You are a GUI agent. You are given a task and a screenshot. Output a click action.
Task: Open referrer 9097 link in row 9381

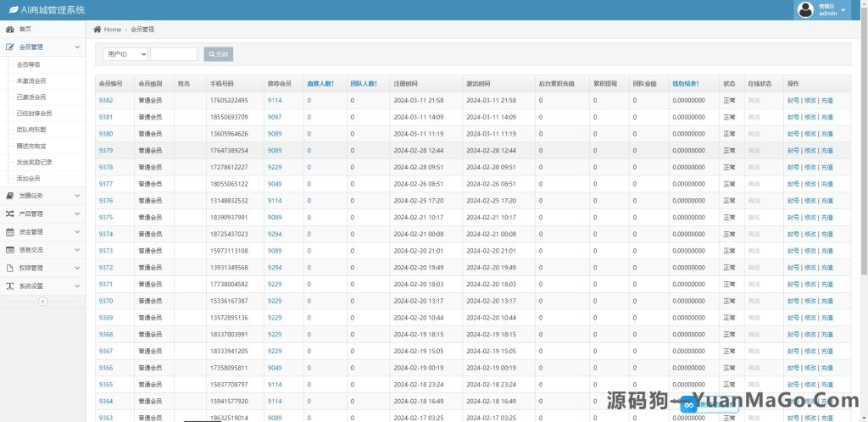(x=275, y=117)
